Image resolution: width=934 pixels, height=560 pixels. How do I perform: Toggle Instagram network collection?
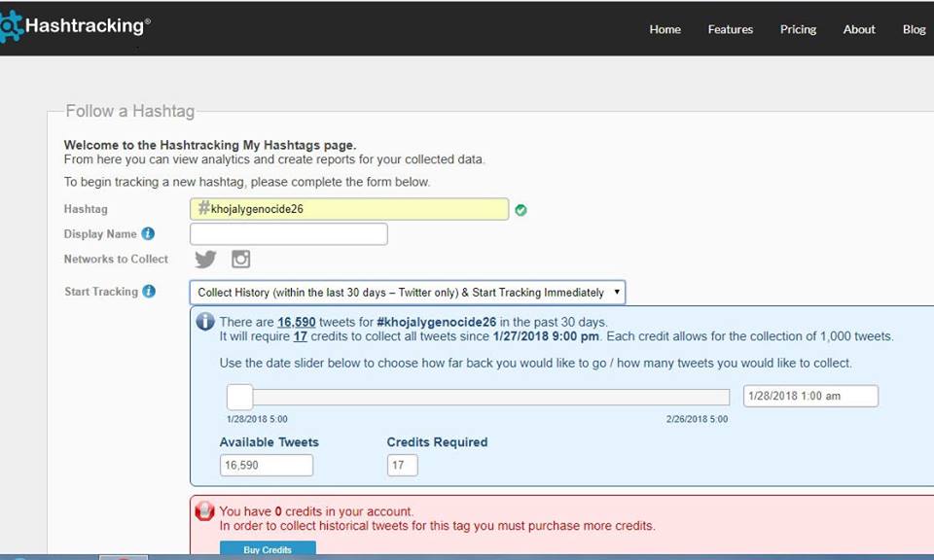pyautogui.click(x=240, y=259)
